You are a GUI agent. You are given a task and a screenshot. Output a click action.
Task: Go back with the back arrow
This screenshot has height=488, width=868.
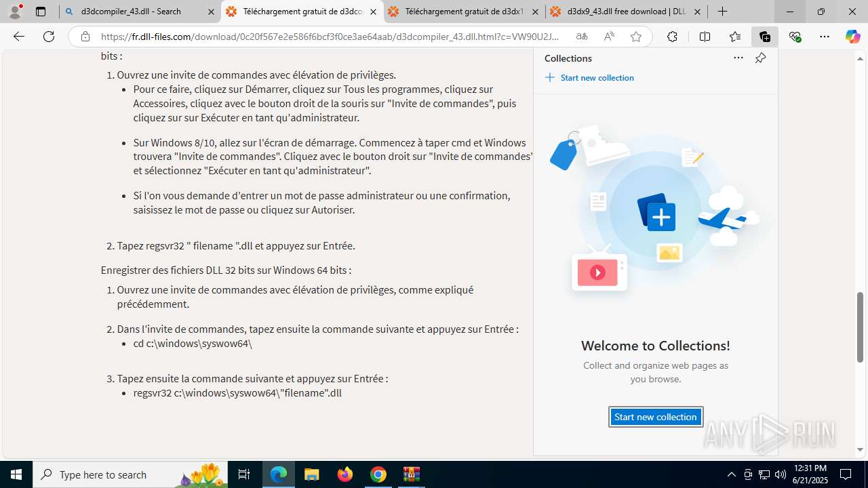tap(19, 37)
